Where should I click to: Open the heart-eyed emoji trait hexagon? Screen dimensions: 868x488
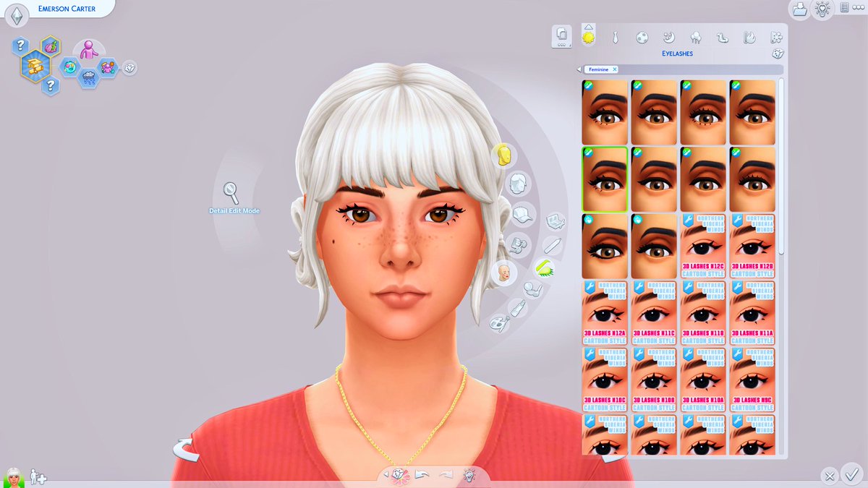point(70,67)
